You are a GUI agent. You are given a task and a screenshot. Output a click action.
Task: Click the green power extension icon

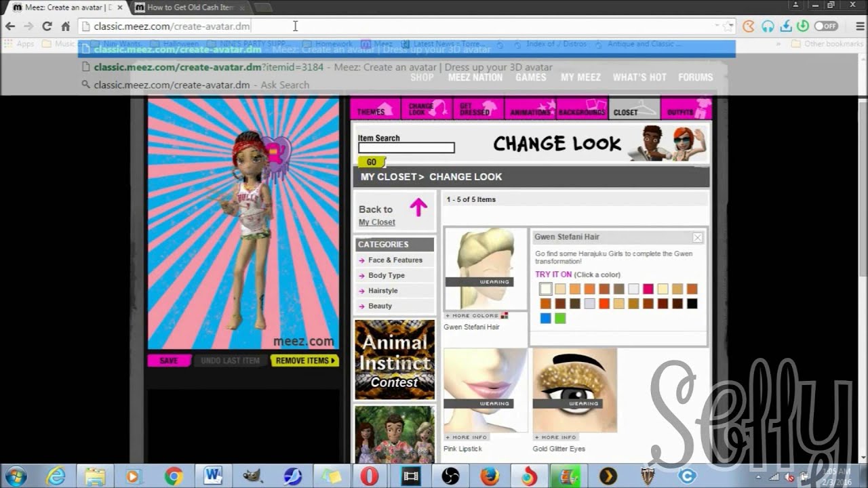pyautogui.click(x=803, y=26)
